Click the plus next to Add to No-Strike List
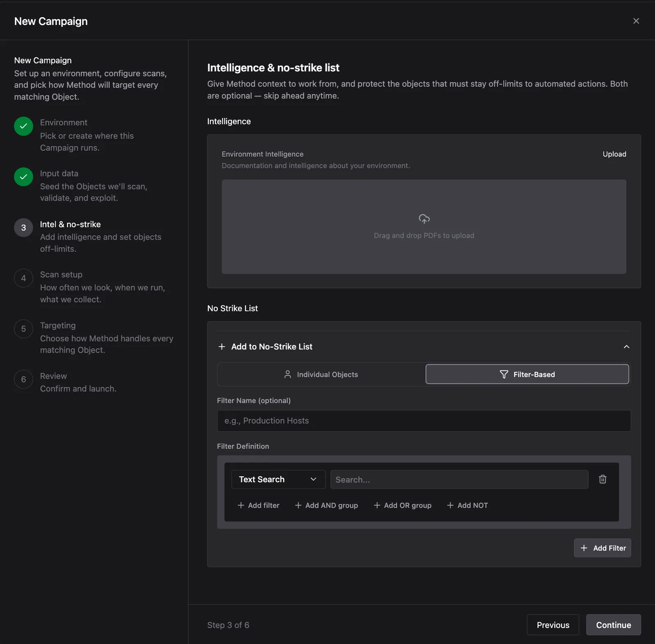The image size is (655, 644). 222,347
